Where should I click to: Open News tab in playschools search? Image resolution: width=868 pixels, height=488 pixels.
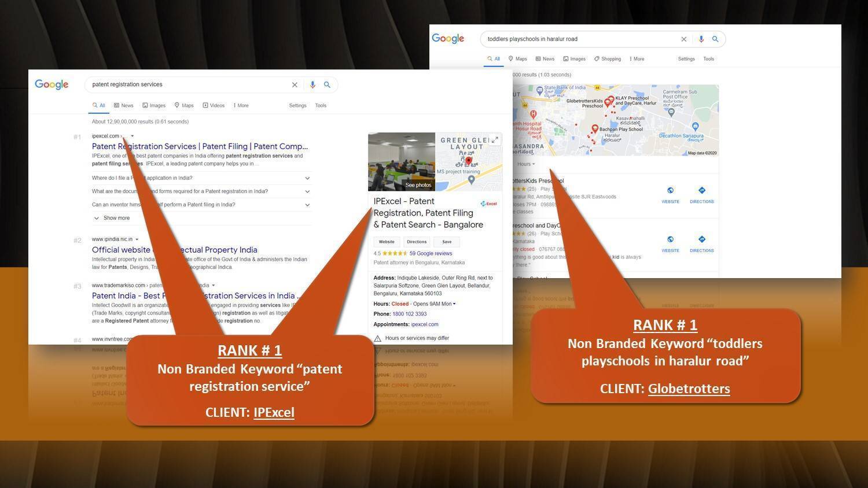coord(545,58)
